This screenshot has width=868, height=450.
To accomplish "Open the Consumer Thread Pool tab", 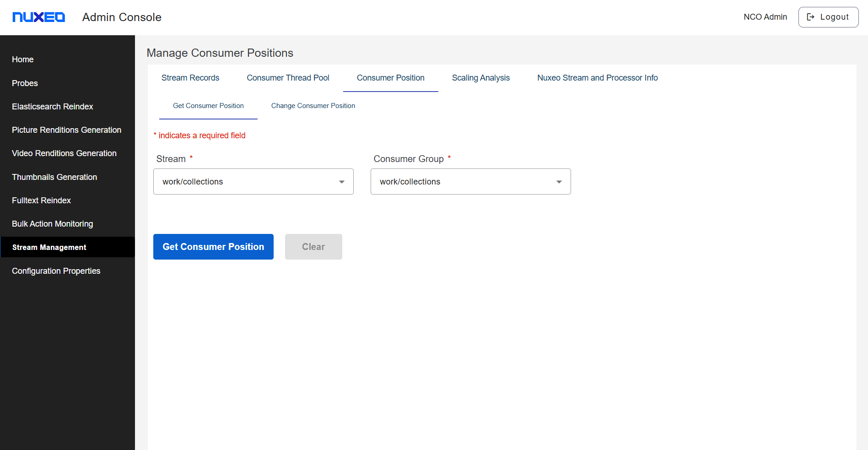I will (x=288, y=78).
